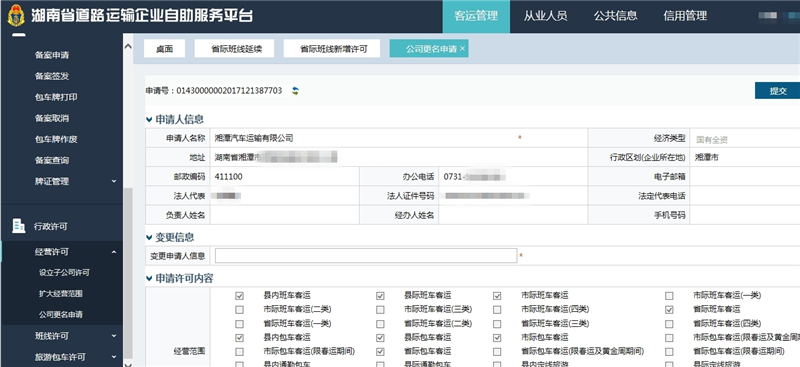This screenshot has height=367, width=800.
Task: Select the 省际班车客运(三类) checkbox
Action: 497,324
